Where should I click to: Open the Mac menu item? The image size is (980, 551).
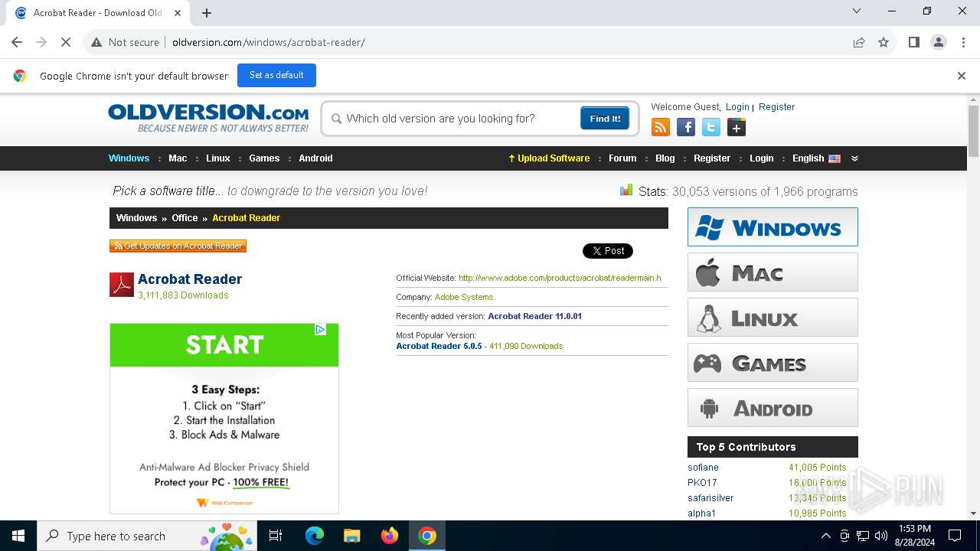point(178,158)
